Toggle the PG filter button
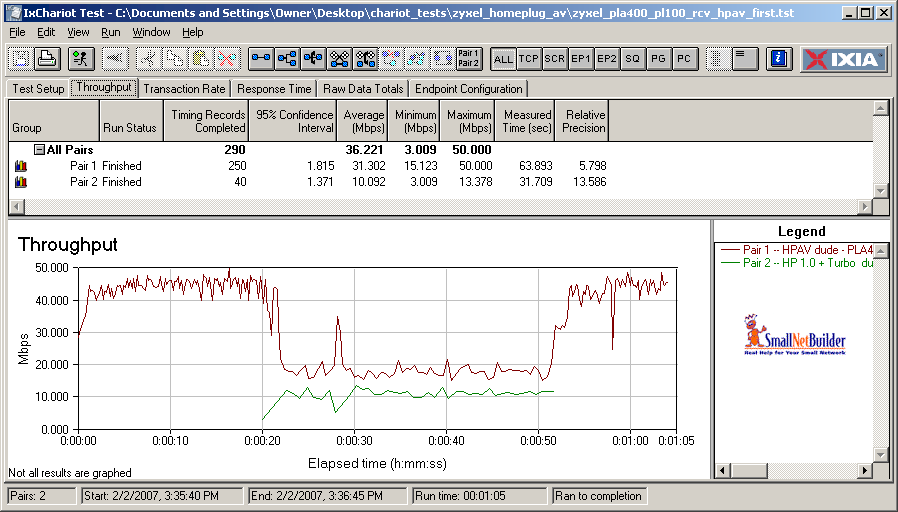898x512 pixels. click(x=658, y=59)
